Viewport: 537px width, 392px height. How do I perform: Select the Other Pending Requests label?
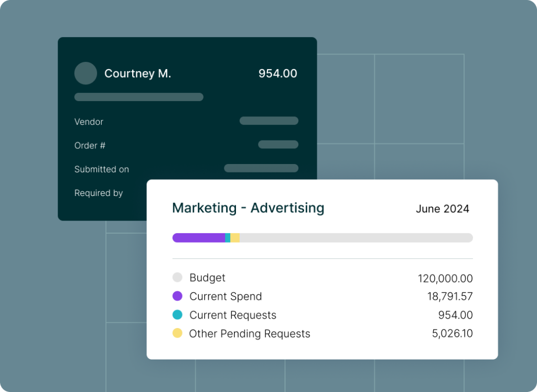(250, 333)
